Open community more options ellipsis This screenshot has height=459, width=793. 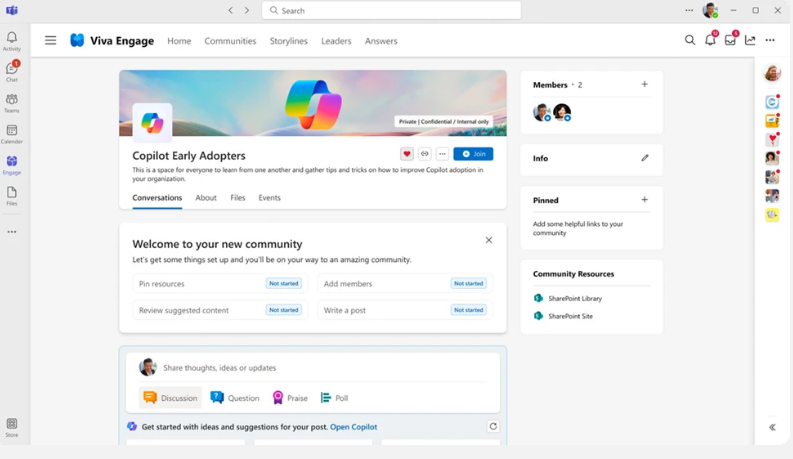click(443, 154)
